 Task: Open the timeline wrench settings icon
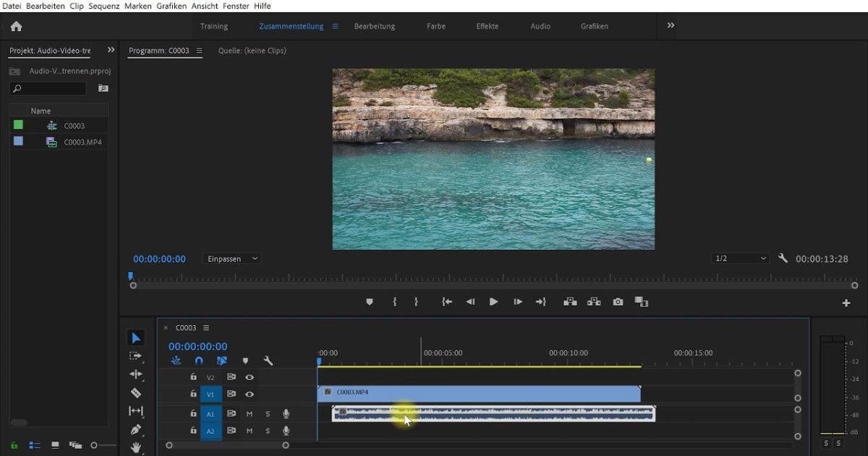[x=268, y=360]
